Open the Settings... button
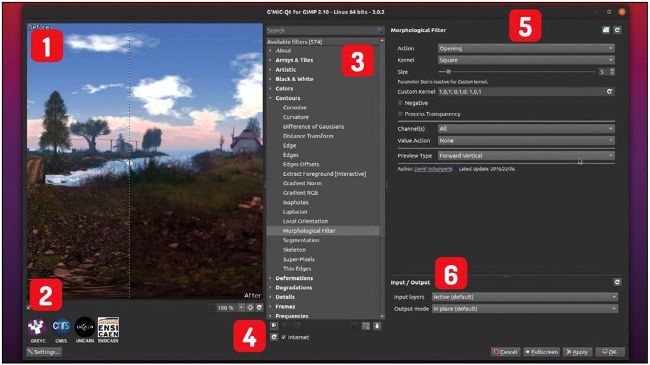This screenshot has height=365, width=650. (44, 352)
